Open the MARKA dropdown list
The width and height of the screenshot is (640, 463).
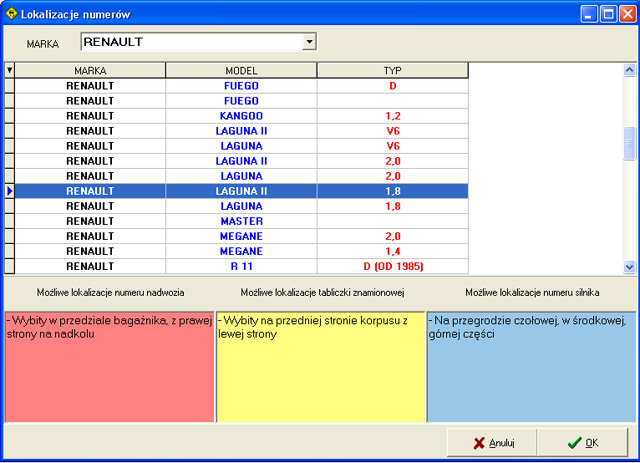pyautogui.click(x=309, y=42)
